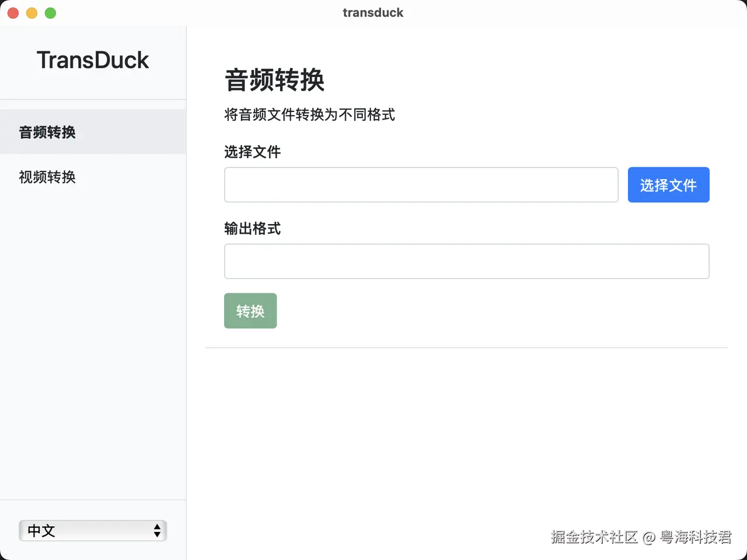Click the 将音频文件转换为不同格式 description text
747x560 pixels.
click(309, 115)
